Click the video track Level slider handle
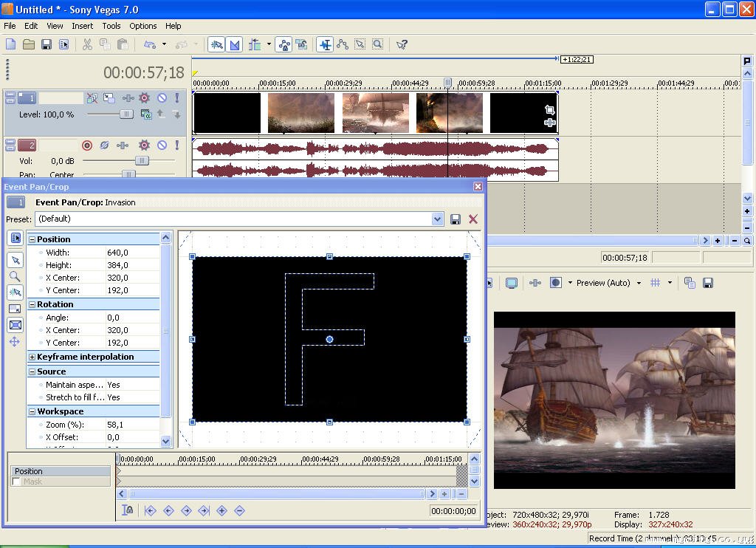756x548 pixels. tap(126, 114)
